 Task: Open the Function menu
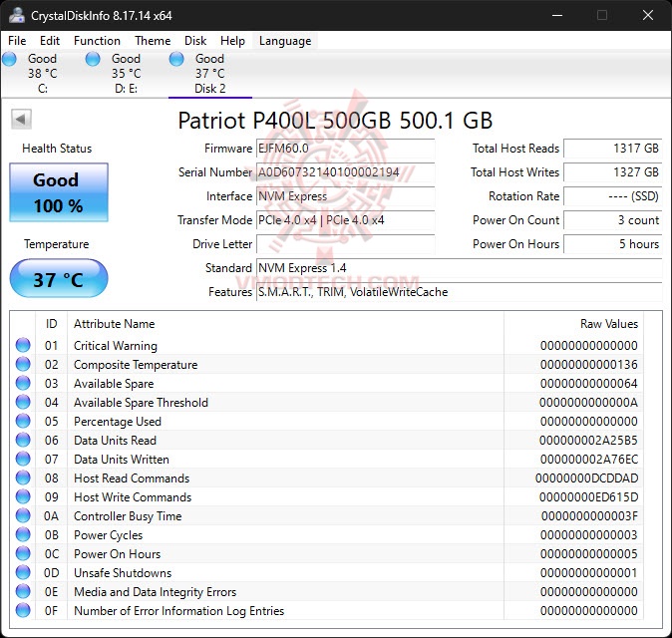97,41
